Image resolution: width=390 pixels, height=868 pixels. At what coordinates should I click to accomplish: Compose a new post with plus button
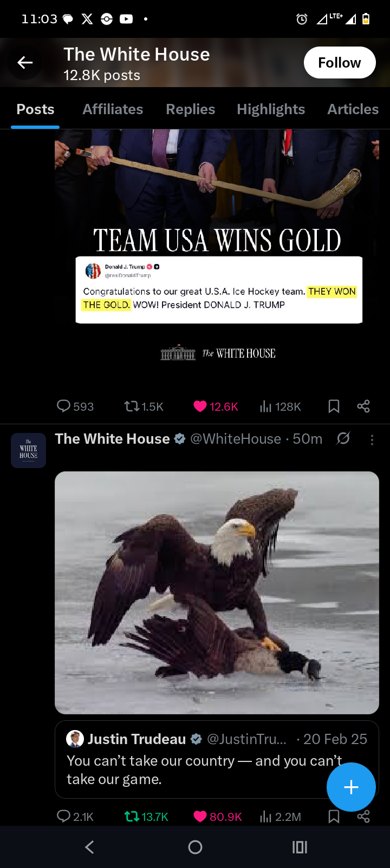click(351, 787)
